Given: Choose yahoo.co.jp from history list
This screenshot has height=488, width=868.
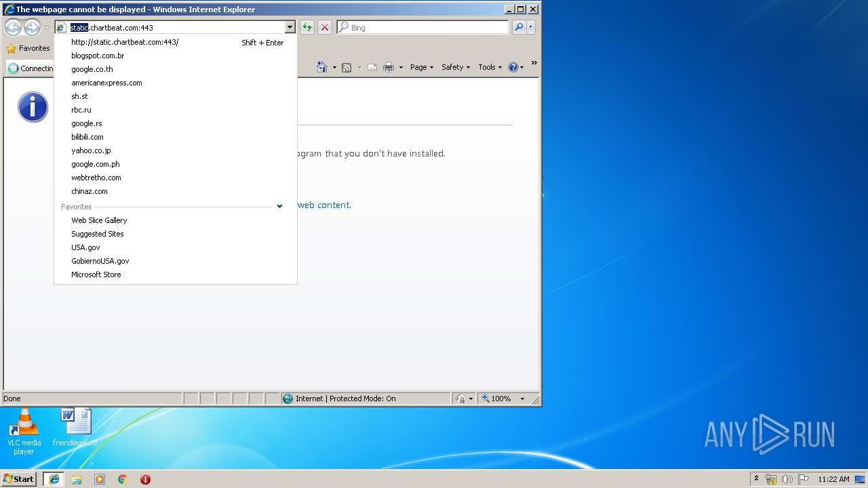Looking at the screenshot, I should pos(176,150).
